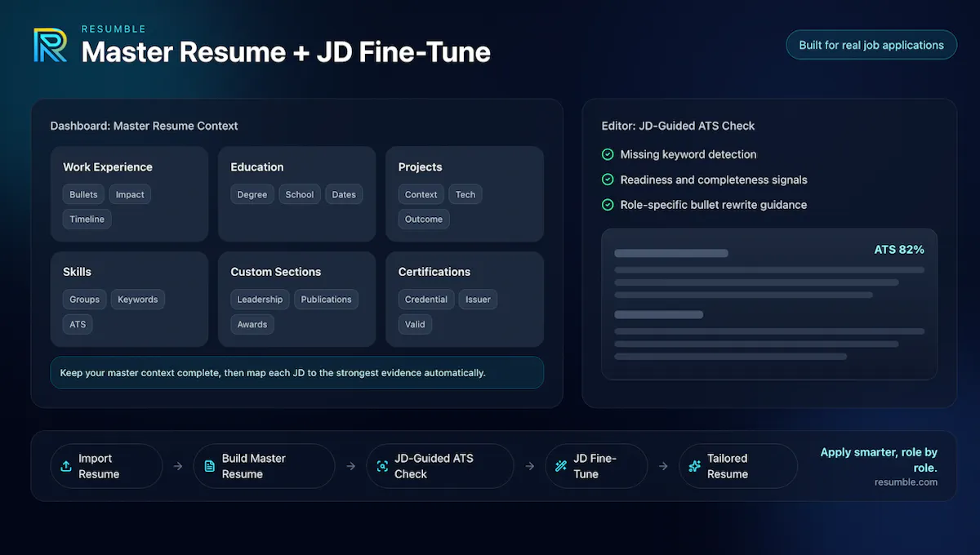980x555 pixels.
Task: Click the Awards chip in Custom Sections
Action: 252,324
